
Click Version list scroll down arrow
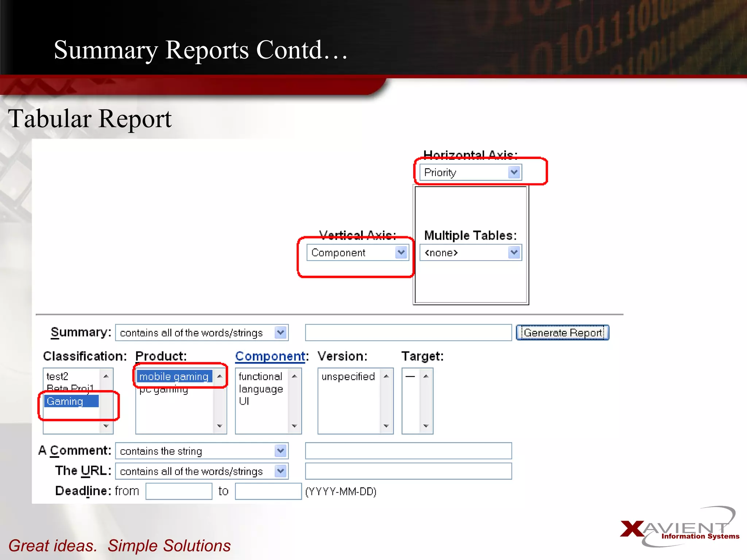386,426
